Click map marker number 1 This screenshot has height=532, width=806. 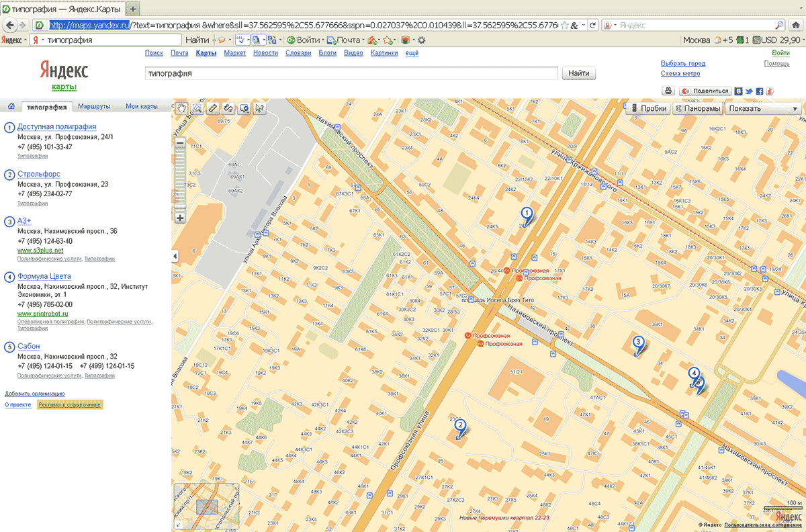click(527, 215)
